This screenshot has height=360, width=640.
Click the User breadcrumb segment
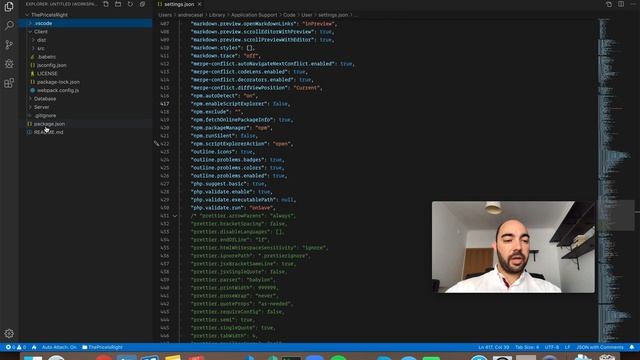tap(307, 15)
